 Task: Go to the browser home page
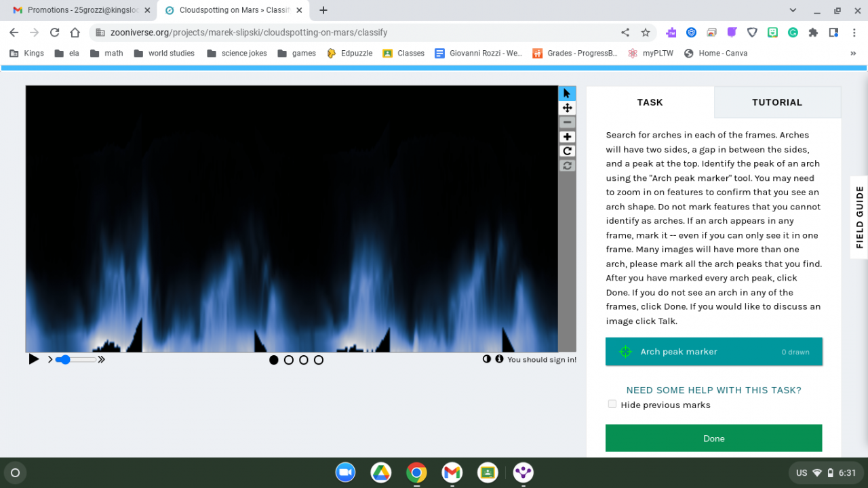tap(75, 33)
